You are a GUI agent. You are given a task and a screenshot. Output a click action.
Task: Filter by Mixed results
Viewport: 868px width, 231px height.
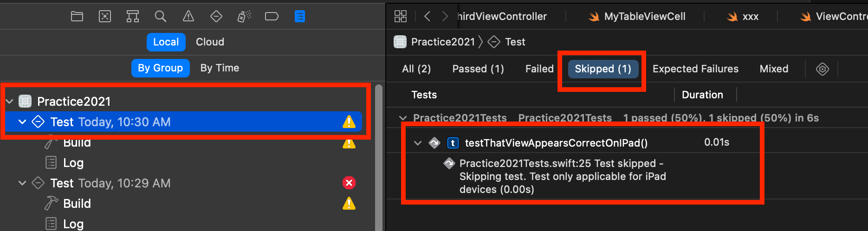point(774,69)
